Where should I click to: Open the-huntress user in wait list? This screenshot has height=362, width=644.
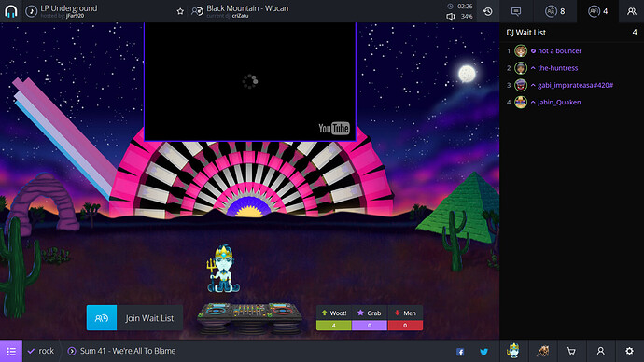pyautogui.click(x=558, y=68)
